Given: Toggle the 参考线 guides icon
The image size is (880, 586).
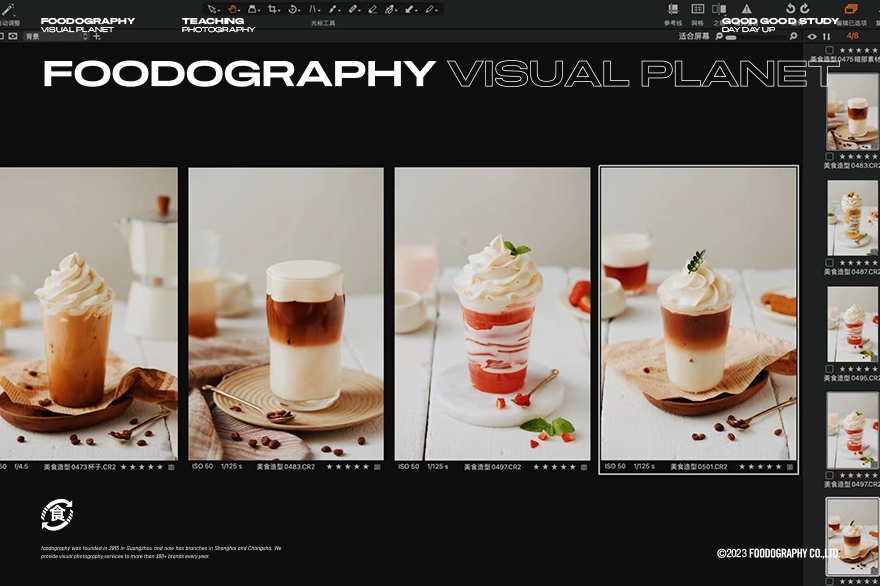Looking at the screenshot, I should pyautogui.click(x=673, y=9).
